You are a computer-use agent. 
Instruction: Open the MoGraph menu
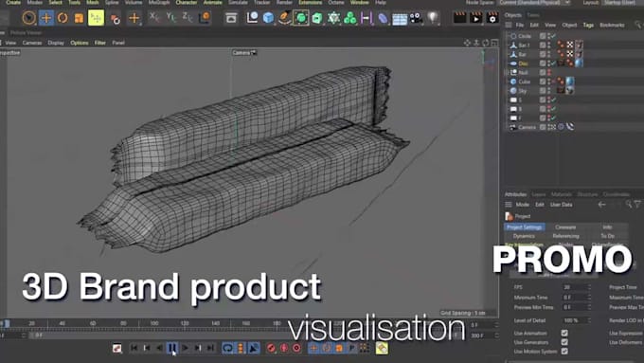(158, 3)
